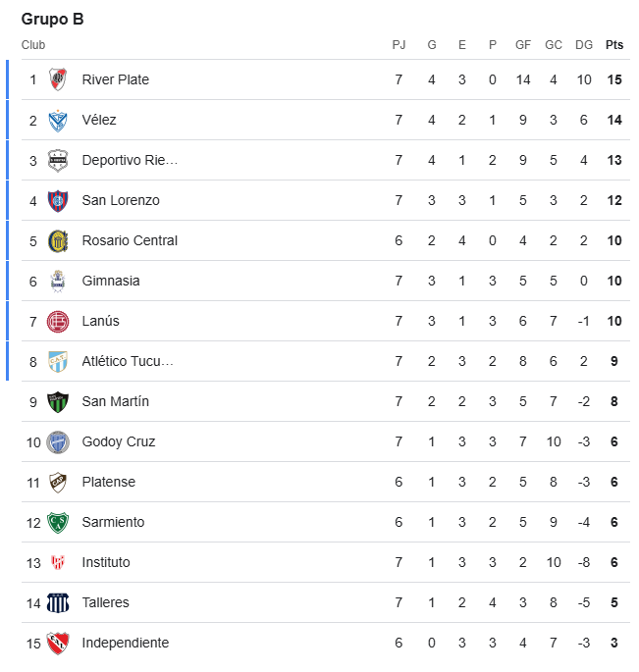Click the Vélez club crest

point(58,121)
